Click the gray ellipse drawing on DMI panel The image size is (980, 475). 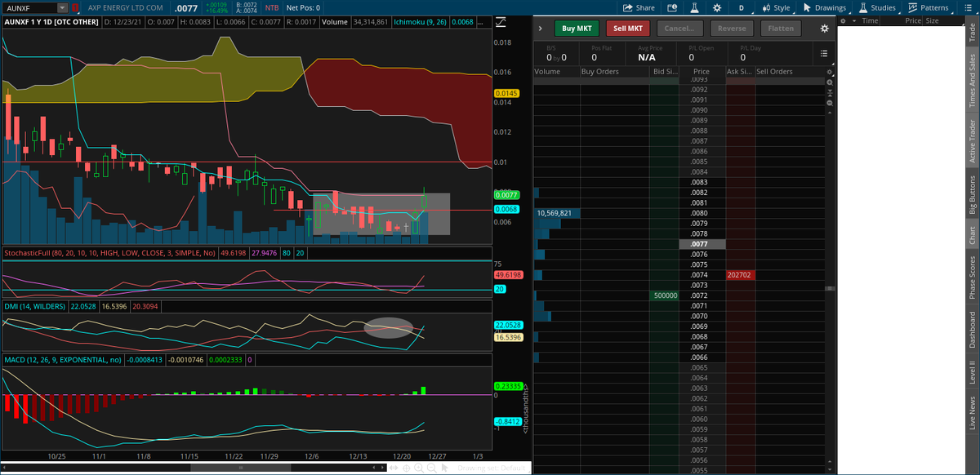pos(389,328)
